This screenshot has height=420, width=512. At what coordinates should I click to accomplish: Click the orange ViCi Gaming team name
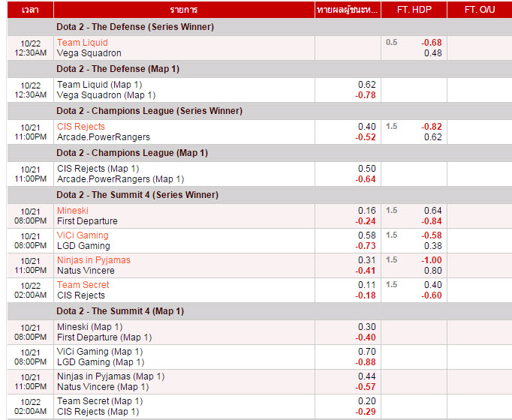[x=83, y=235]
